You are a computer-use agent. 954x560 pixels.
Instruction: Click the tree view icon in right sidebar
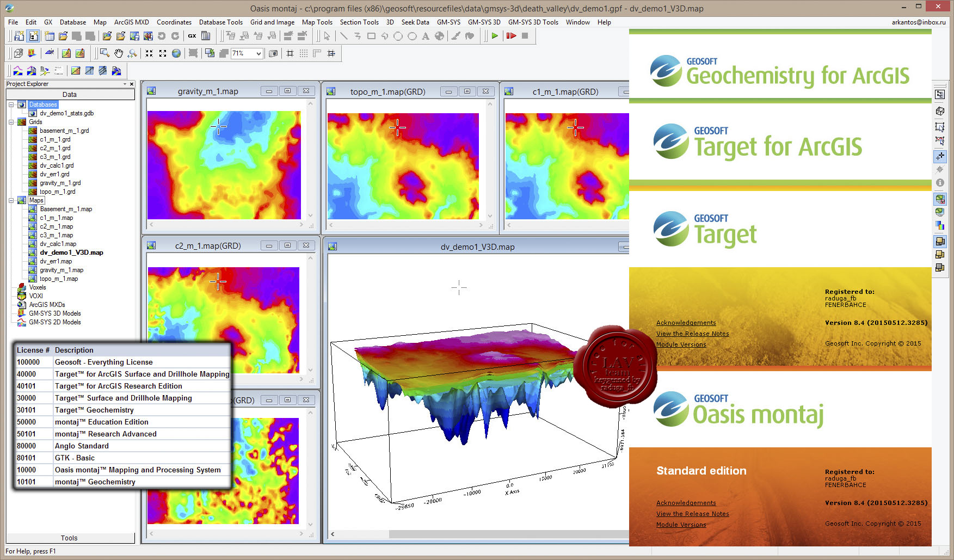pos(940,94)
